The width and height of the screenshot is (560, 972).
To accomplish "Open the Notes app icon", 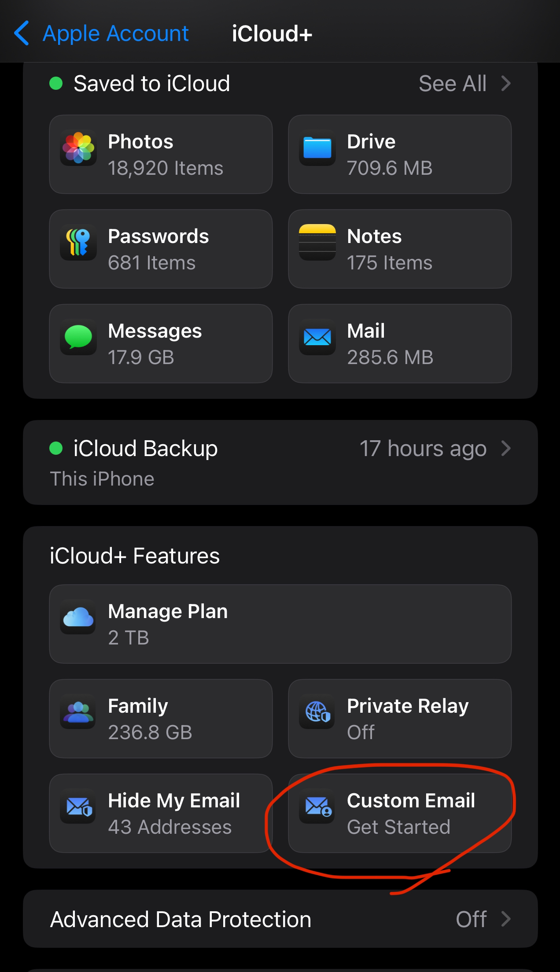I will click(317, 243).
